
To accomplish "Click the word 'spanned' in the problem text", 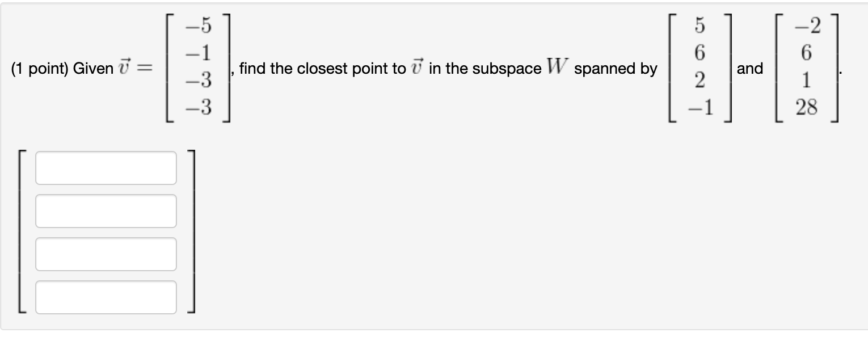I will click(x=604, y=69).
